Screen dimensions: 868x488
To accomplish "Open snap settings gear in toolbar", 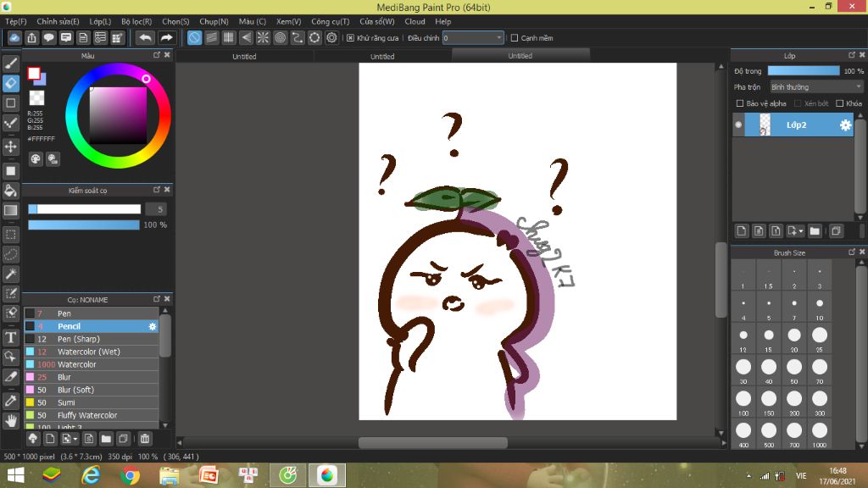I will pos(331,37).
